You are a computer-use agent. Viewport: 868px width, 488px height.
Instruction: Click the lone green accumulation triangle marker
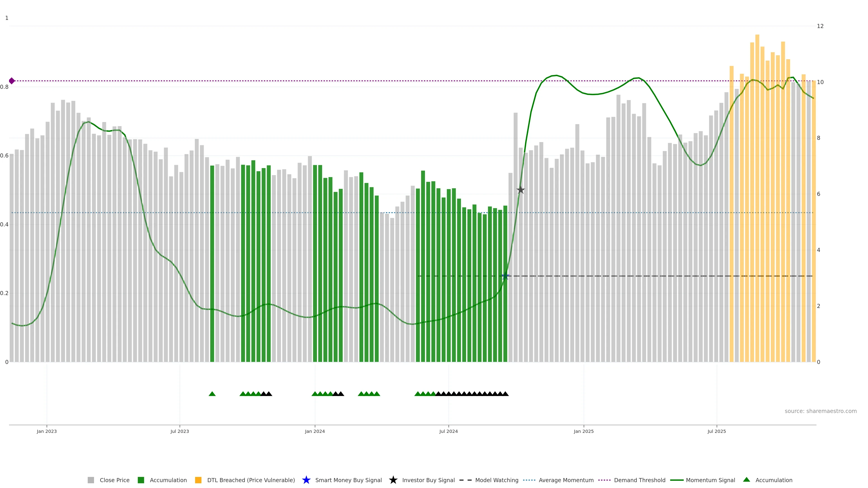coord(212,394)
